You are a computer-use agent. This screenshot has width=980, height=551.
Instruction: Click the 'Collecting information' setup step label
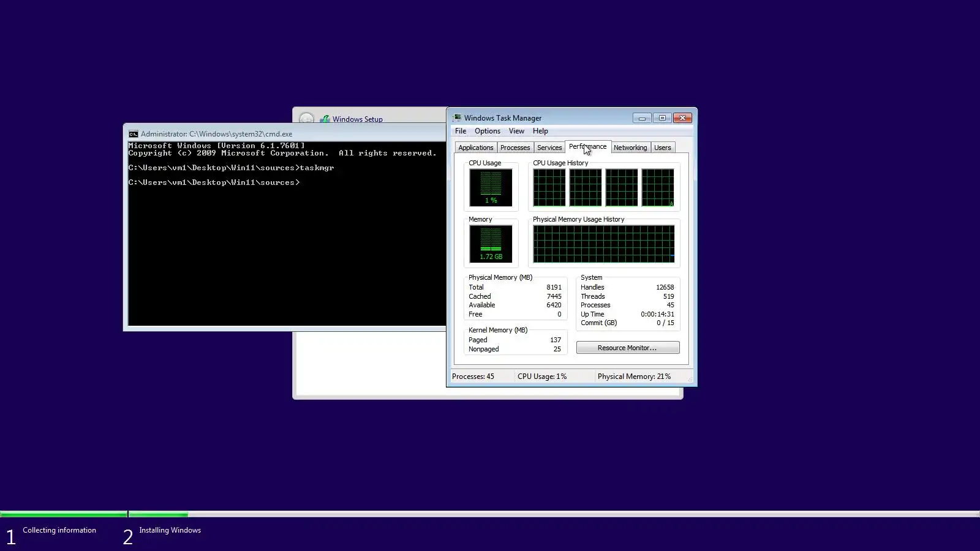coord(59,530)
